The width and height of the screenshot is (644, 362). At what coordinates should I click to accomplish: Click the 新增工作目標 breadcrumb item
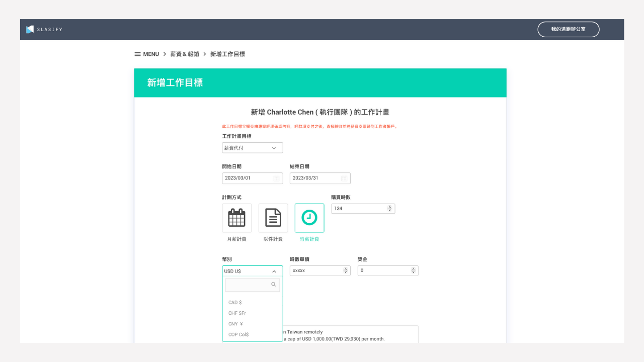tap(227, 54)
